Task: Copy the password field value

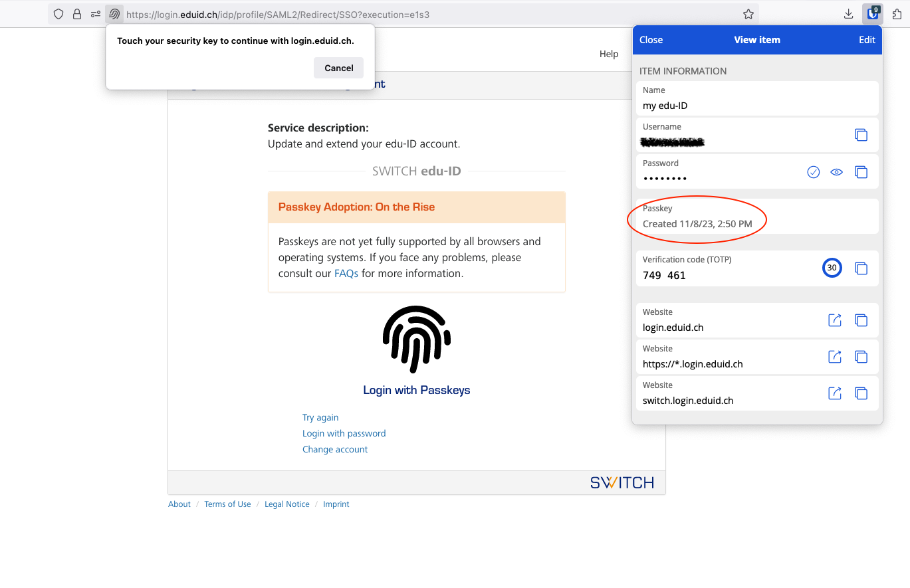Action: pyautogui.click(x=861, y=172)
